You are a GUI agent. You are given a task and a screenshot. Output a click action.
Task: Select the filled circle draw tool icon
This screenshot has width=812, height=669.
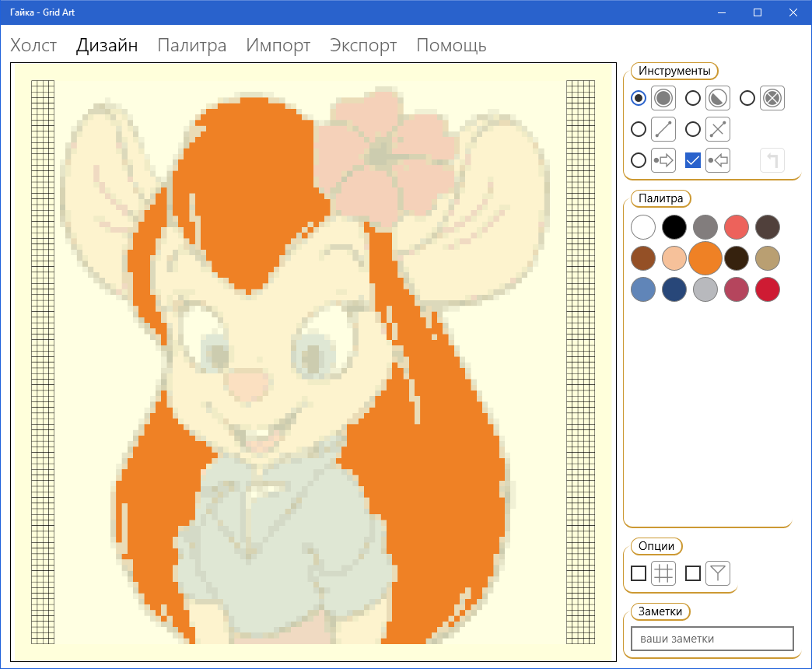pos(663,98)
